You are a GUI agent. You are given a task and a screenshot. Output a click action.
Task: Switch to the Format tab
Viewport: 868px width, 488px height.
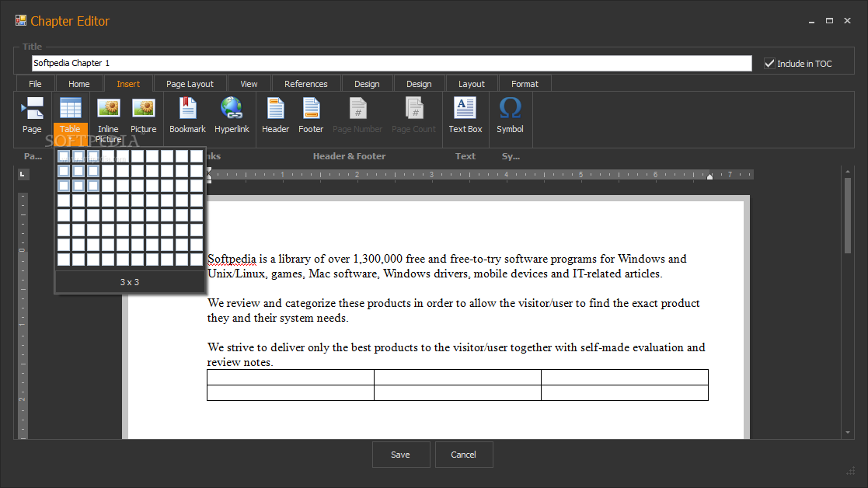525,84
